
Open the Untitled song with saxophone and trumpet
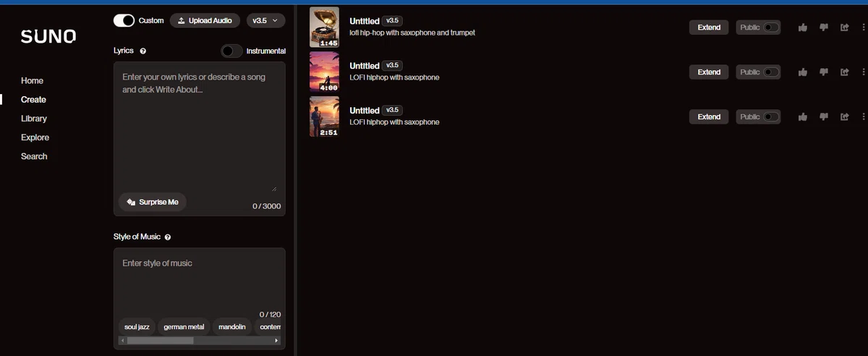tap(365, 21)
